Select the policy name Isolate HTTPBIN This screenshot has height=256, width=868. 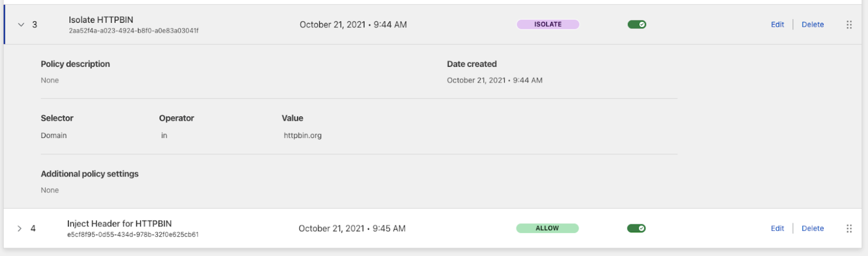click(x=101, y=20)
